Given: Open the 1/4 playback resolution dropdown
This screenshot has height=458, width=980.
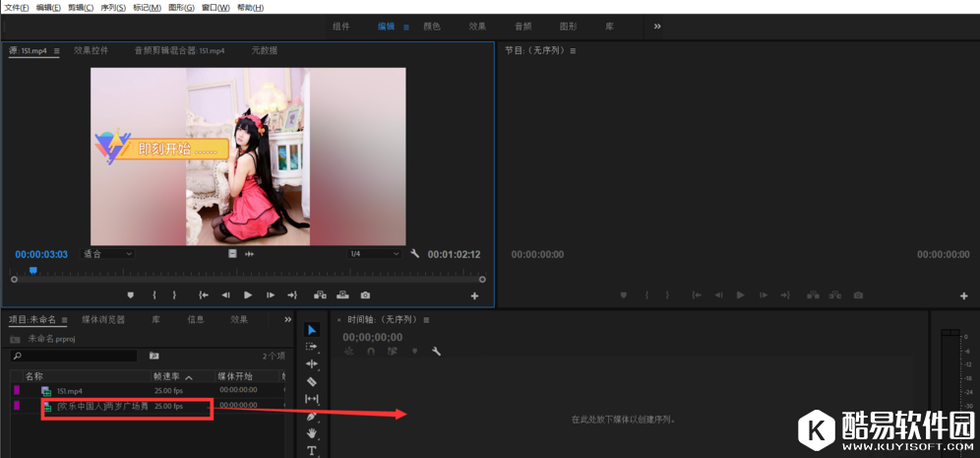Looking at the screenshot, I should pyautogui.click(x=374, y=254).
